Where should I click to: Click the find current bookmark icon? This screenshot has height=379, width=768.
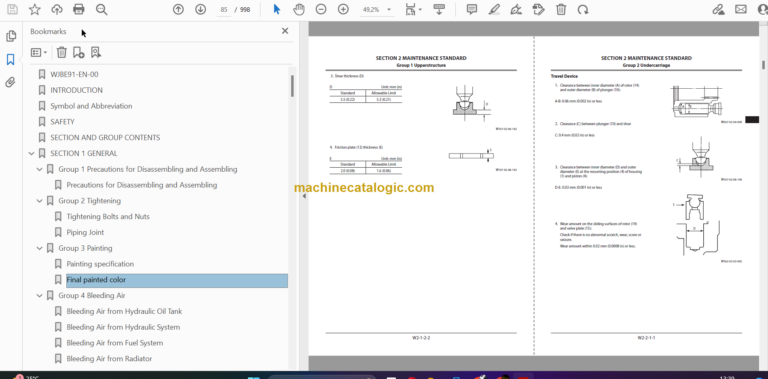coord(96,52)
